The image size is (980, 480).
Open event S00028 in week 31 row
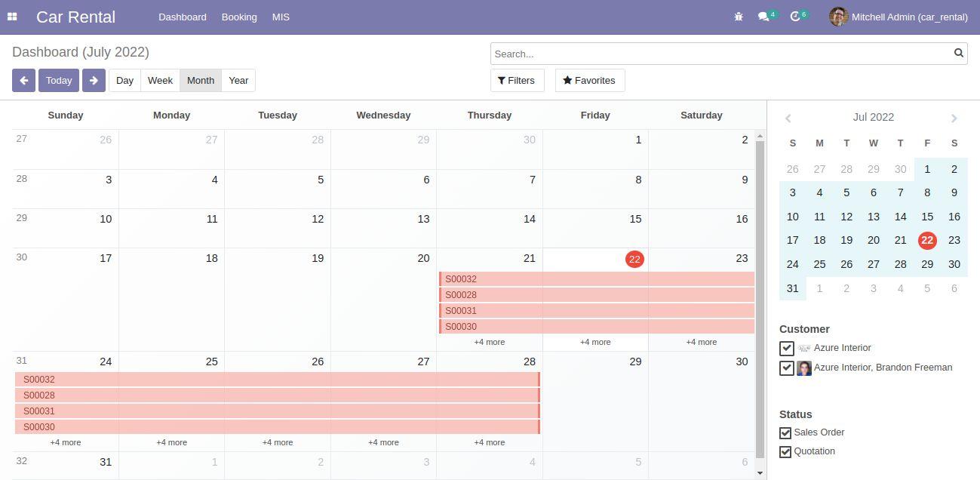(x=278, y=395)
